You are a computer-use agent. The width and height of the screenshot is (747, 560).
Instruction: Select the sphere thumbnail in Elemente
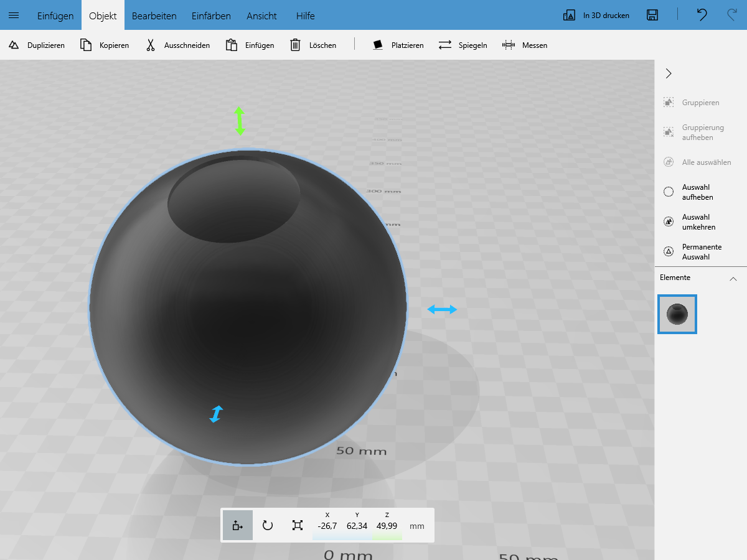tap(677, 314)
